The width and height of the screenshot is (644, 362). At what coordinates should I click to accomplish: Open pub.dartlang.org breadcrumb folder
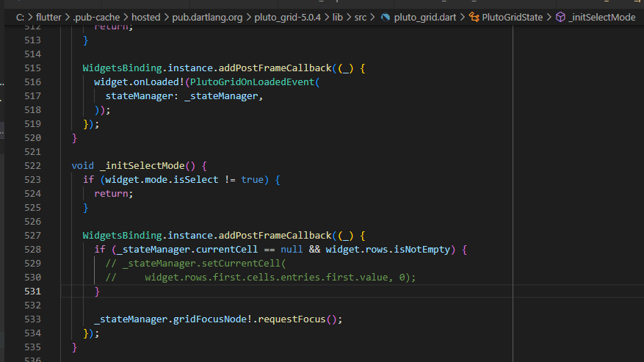click(207, 18)
